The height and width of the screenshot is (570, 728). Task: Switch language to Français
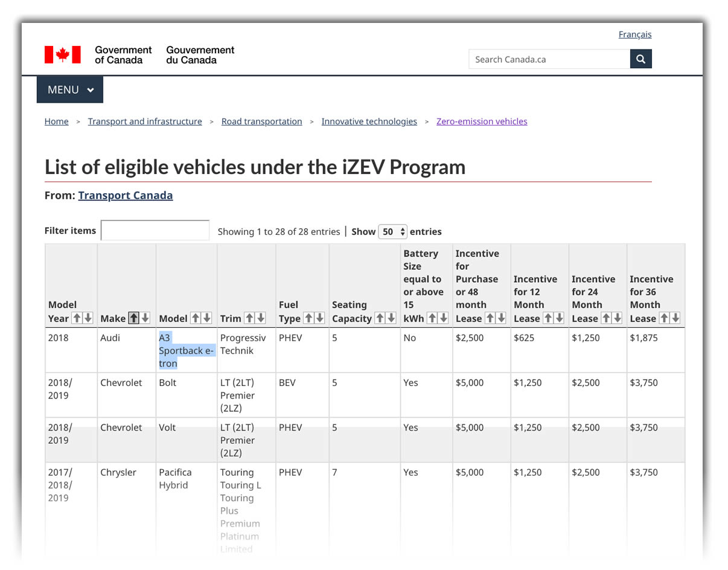pyautogui.click(x=635, y=34)
